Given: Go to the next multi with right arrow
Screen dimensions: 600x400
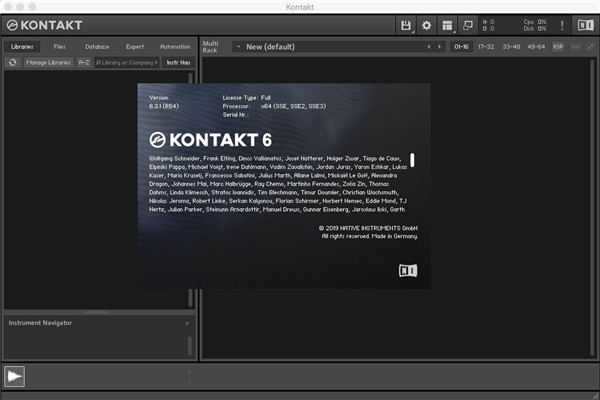Looking at the screenshot, I should click(439, 46).
